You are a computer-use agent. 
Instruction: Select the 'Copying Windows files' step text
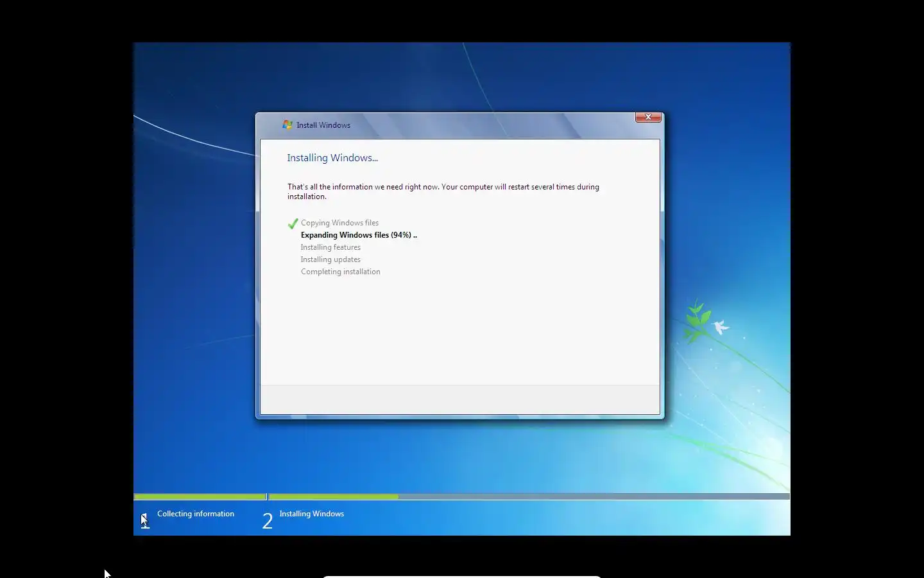coord(339,223)
